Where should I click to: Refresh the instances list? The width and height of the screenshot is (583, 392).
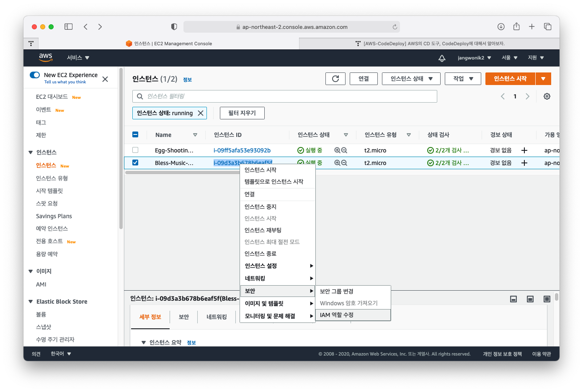coord(335,79)
